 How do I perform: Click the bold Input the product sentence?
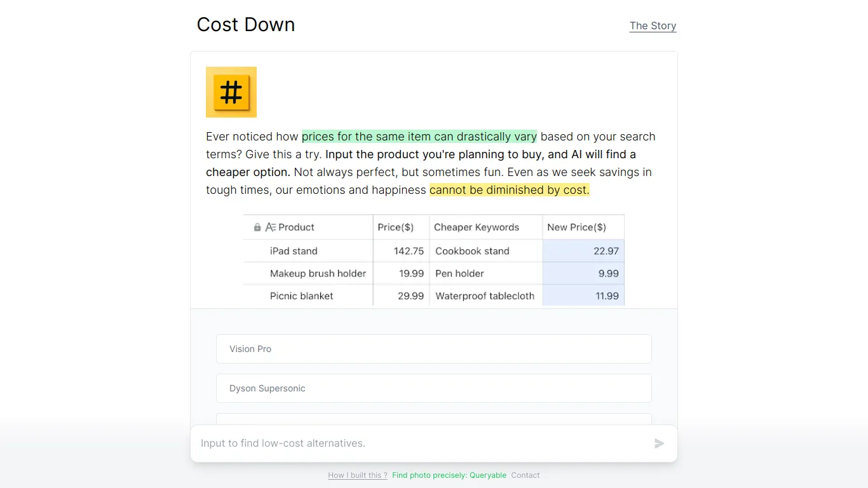pyautogui.click(x=421, y=163)
